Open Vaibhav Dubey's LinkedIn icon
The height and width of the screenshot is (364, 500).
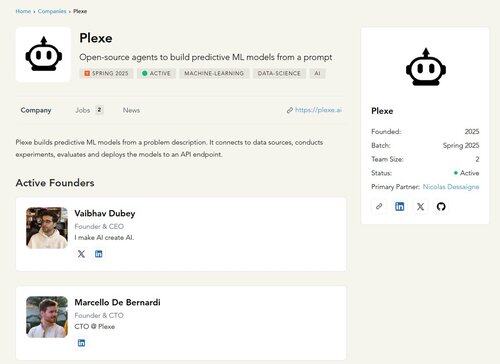click(x=99, y=254)
